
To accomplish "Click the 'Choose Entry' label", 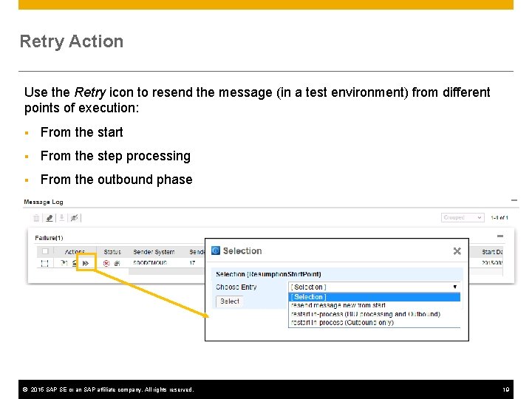I will (236, 287).
